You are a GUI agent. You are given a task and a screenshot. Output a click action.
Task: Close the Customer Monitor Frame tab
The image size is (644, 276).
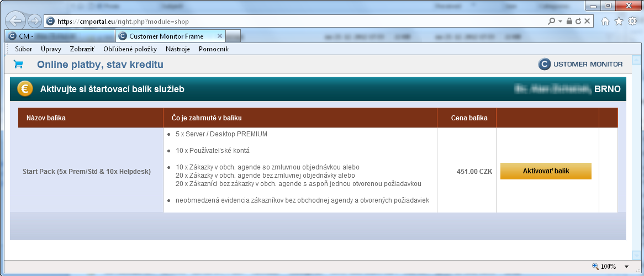point(219,36)
